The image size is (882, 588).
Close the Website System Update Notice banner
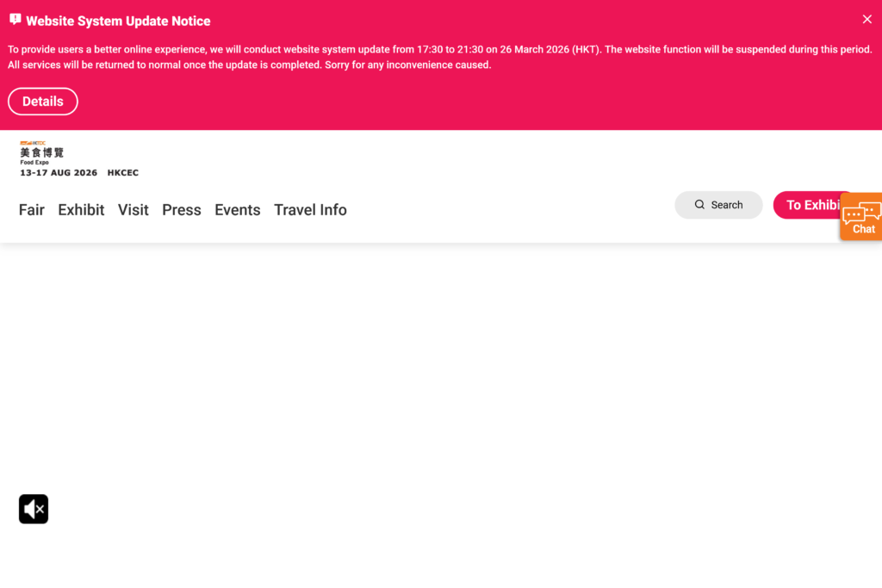pyautogui.click(x=866, y=20)
